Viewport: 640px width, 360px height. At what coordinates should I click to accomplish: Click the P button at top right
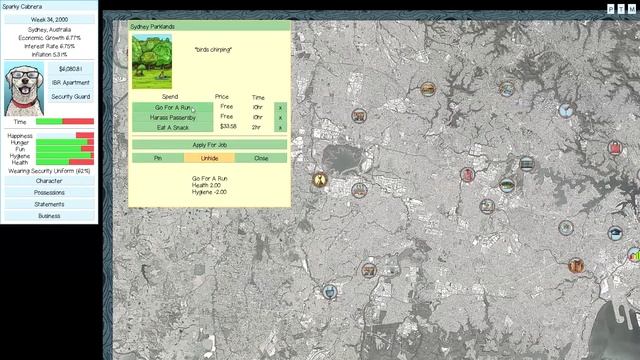coord(611,9)
